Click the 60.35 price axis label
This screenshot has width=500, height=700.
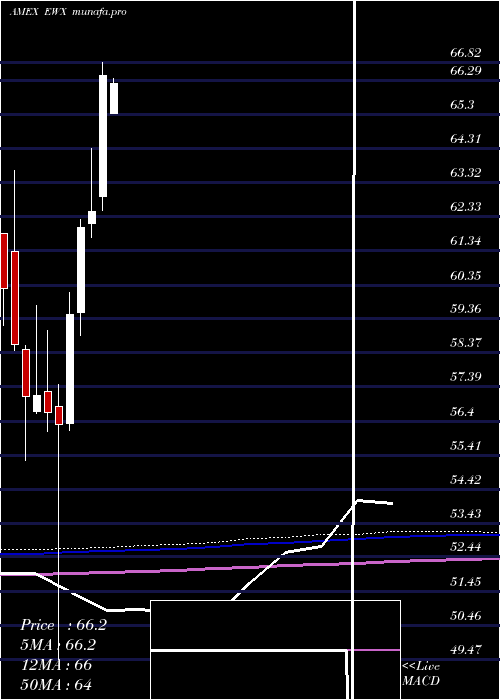(466, 275)
